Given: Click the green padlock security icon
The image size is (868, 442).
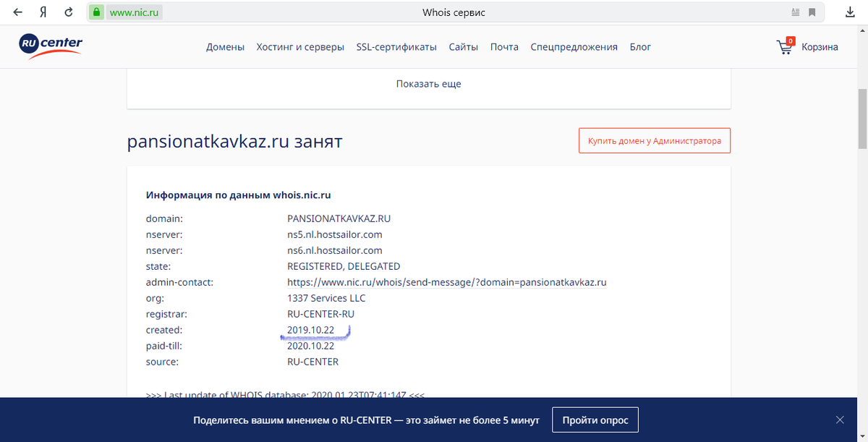Looking at the screenshot, I should [96, 12].
